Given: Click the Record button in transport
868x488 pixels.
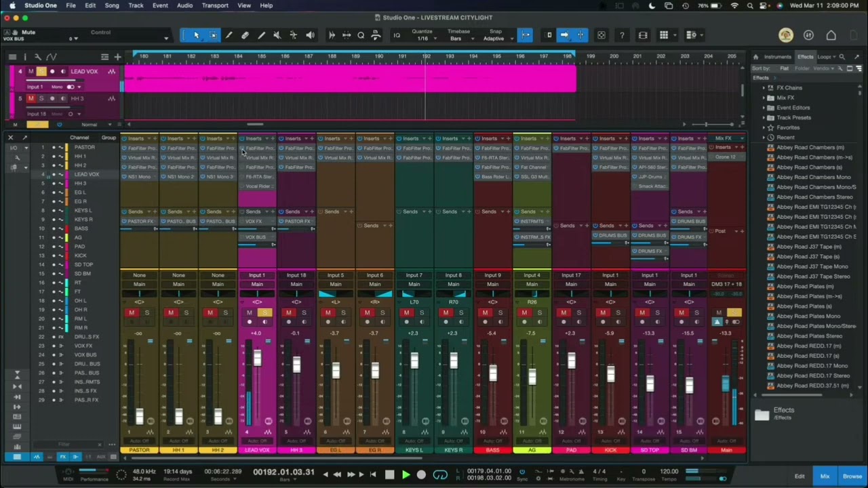Looking at the screenshot, I should [x=421, y=475].
